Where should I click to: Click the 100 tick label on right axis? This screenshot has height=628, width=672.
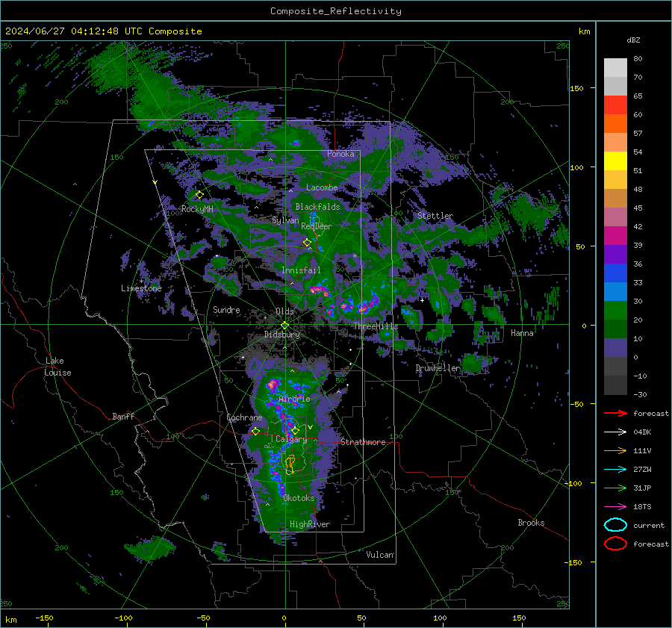576,167
